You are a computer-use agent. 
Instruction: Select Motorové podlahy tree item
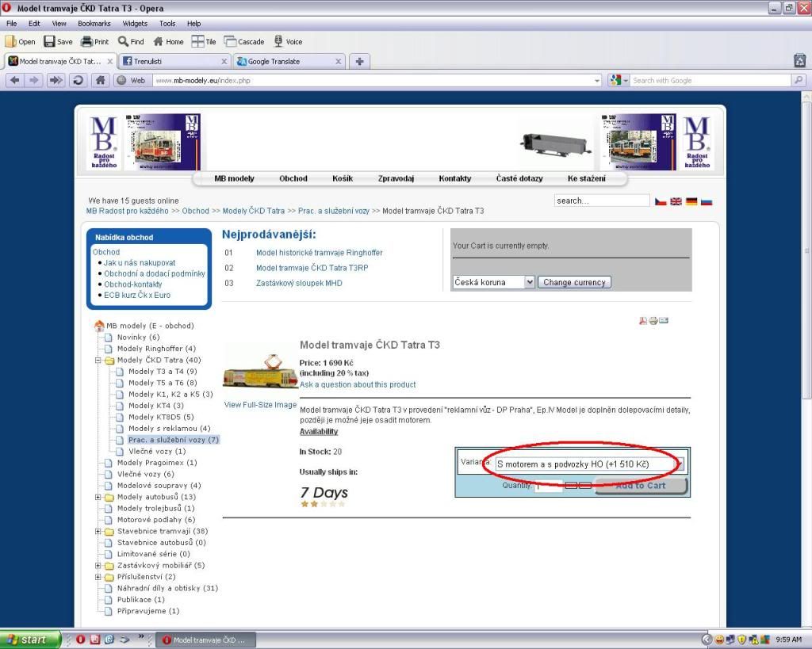(x=156, y=520)
